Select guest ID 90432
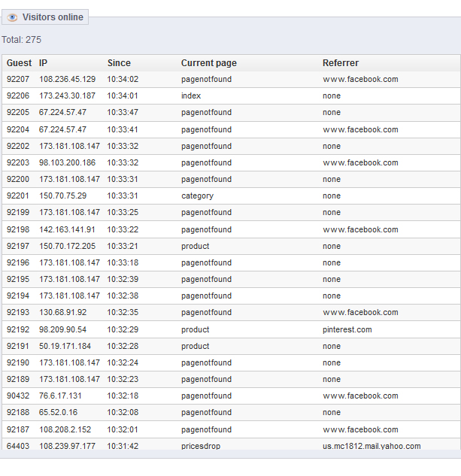The height and width of the screenshot is (476, 461). [18, 396]
